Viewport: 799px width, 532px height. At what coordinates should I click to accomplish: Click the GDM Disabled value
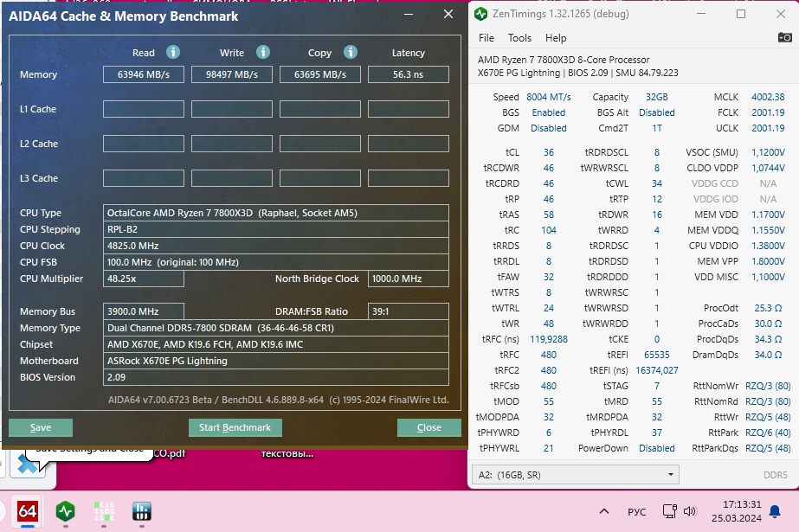tap(549, 128)
